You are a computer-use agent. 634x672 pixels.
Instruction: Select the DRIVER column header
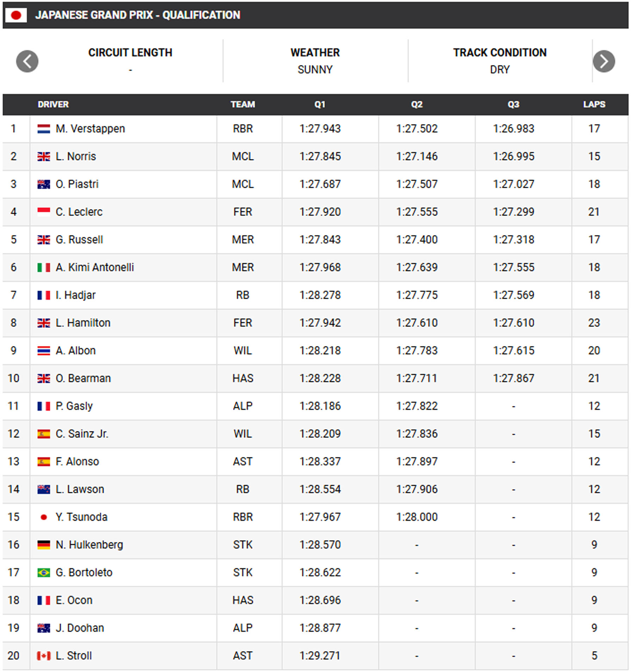coord(53,104)
